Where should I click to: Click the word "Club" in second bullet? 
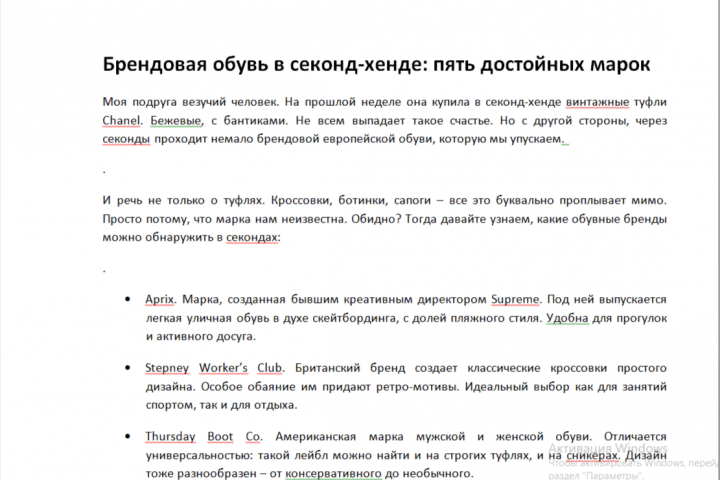tap(270, 368)
